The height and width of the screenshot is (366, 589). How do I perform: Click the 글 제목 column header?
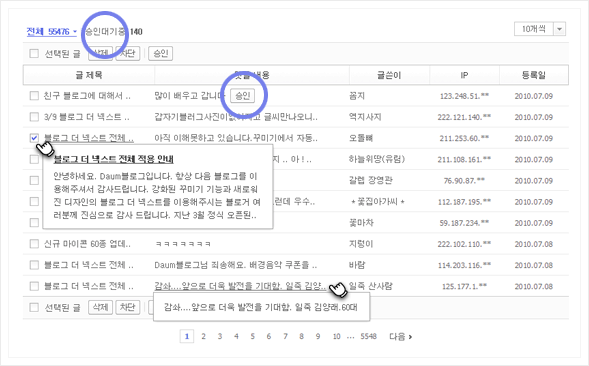tap(89, 75)
